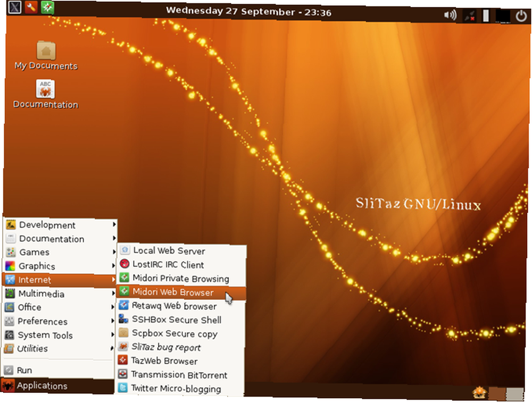Click the Preferences category icon
This screenshot has height=403, width=532.
point(10,321)
